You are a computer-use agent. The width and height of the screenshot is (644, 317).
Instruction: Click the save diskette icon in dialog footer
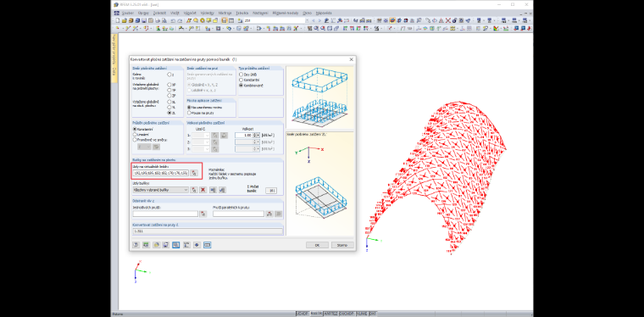coord(166,245)
